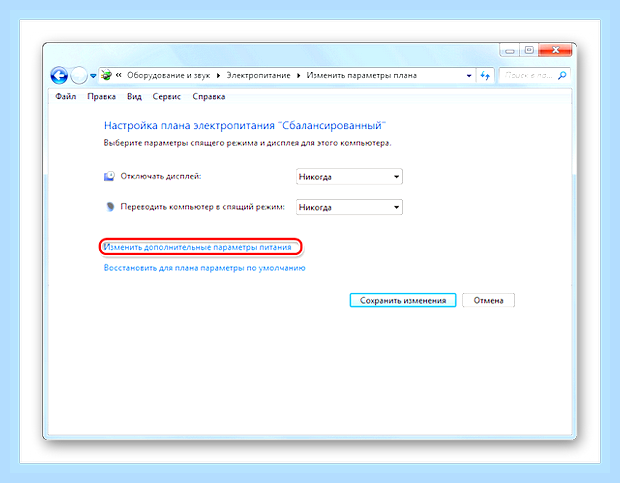
Task: Click the 'Отмена' button
Action: (488, 300)
